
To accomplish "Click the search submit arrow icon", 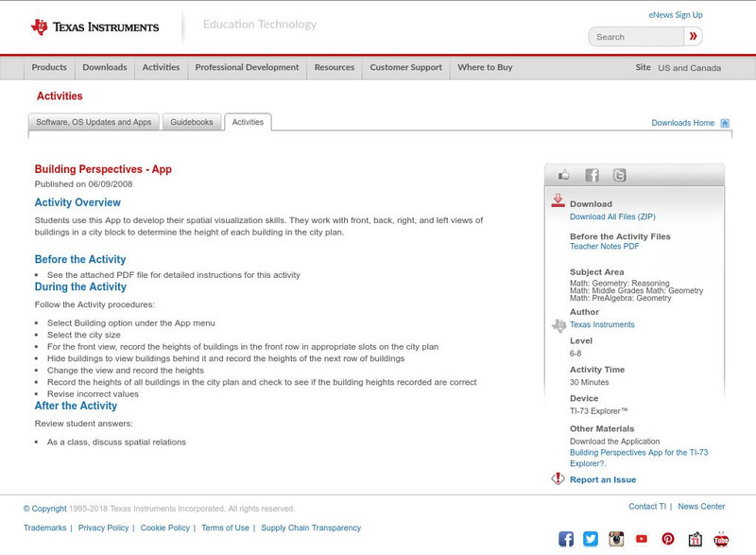I will click(x=693, y=35).
